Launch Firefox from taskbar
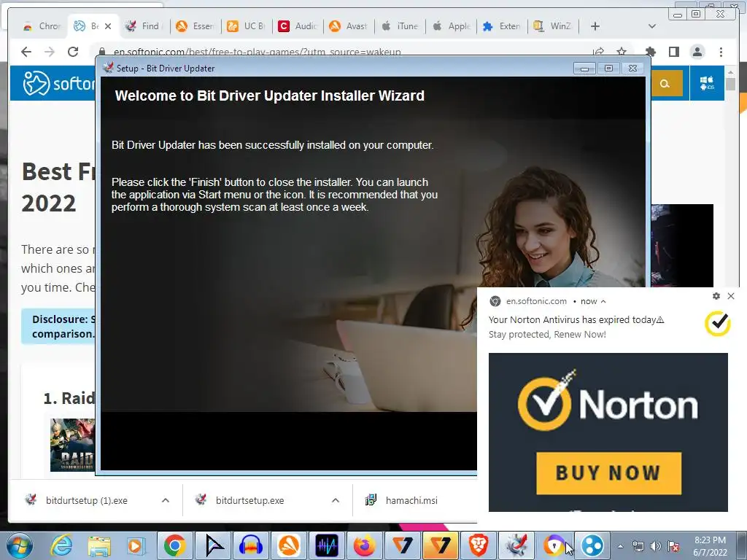Viewport: 747px width, 560px height. point(365,545)
